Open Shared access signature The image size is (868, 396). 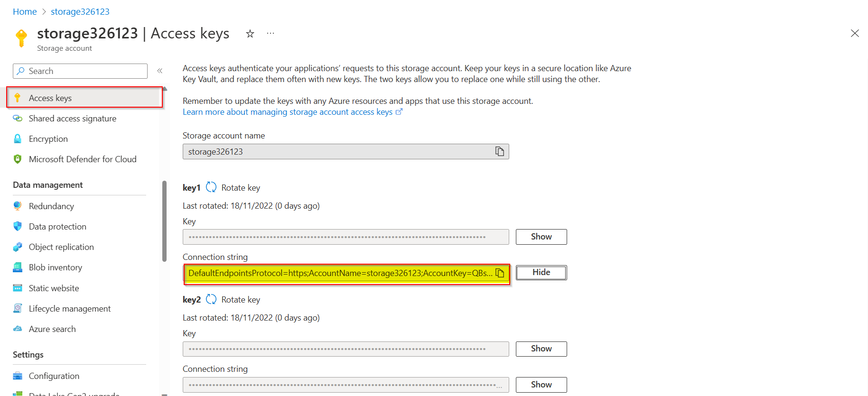point(73,119)
